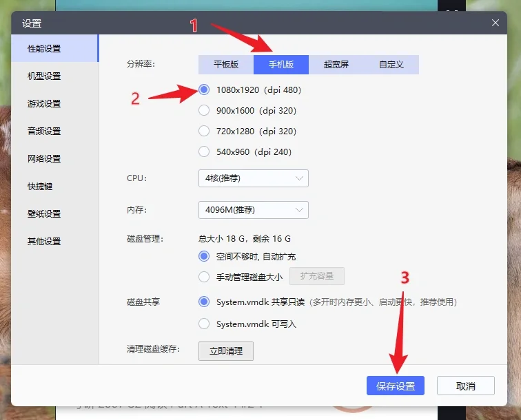Pick 540x960 (dpi 240) resolution

(204, 151)
